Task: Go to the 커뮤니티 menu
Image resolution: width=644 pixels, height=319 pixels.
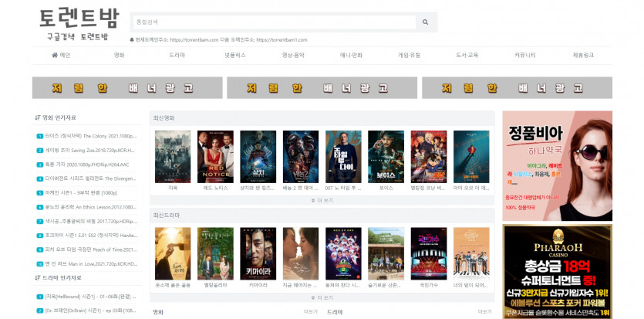Action: coord(525,56)
